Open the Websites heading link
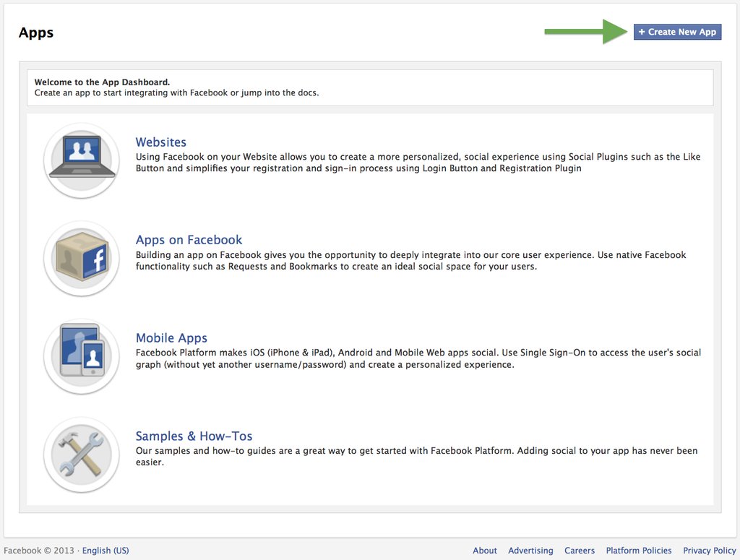The height and width of the screenshot is (560, 740). (x=161, y=142)
